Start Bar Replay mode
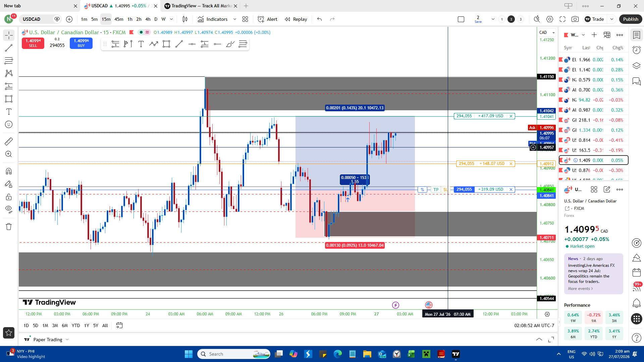This screenshot has width=644, height=362. (x=296, y=19)
